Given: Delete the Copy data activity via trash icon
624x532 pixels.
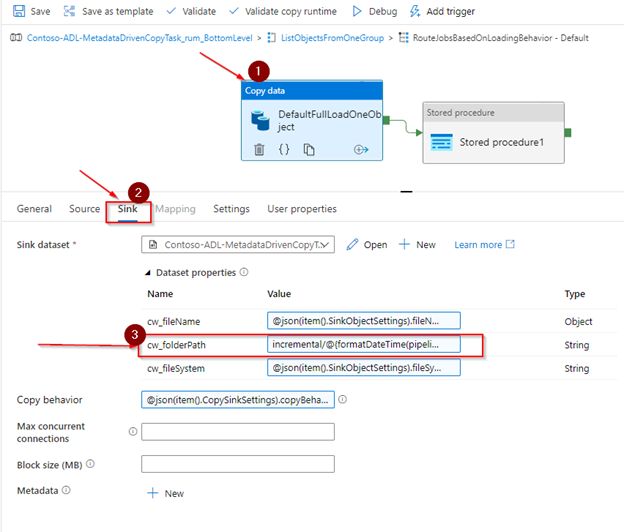Looking at the screenshot, I should pos(259,150).
